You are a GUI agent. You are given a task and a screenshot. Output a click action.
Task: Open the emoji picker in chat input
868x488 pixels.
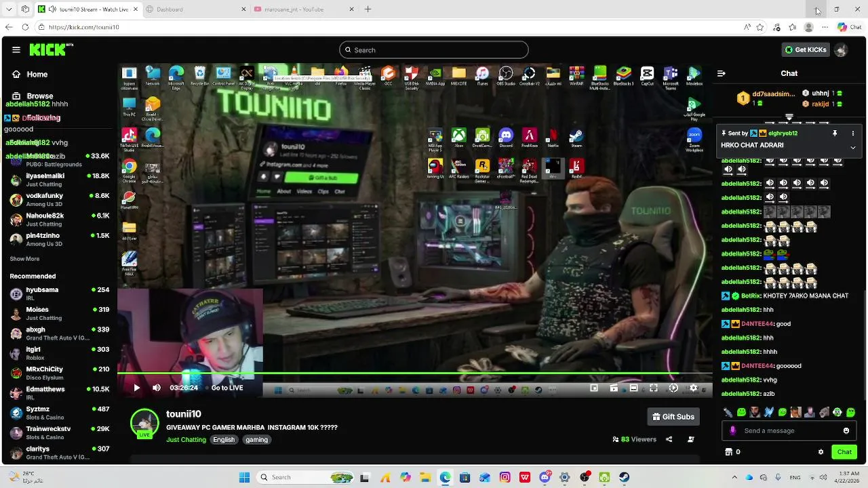(846, 430)
